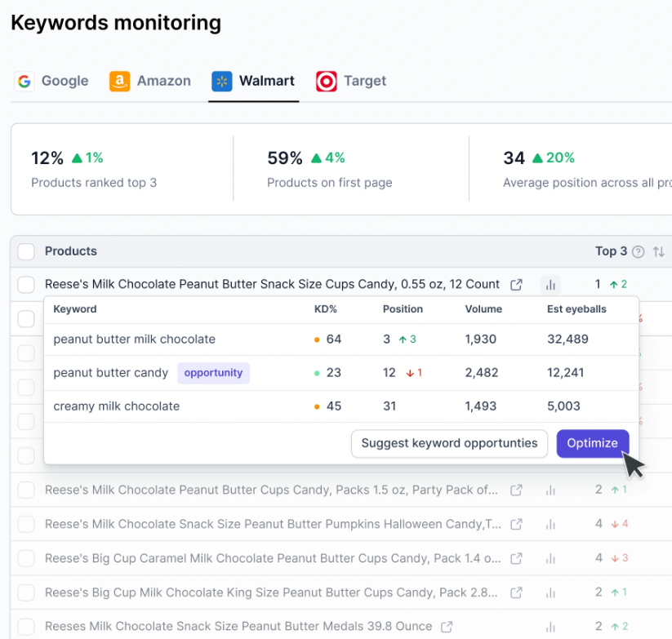Select the Walmart tab

[x=253, y=81]
